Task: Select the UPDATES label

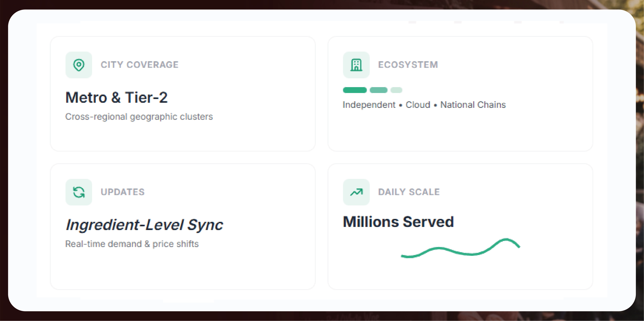Action: (x=123, y=192)
